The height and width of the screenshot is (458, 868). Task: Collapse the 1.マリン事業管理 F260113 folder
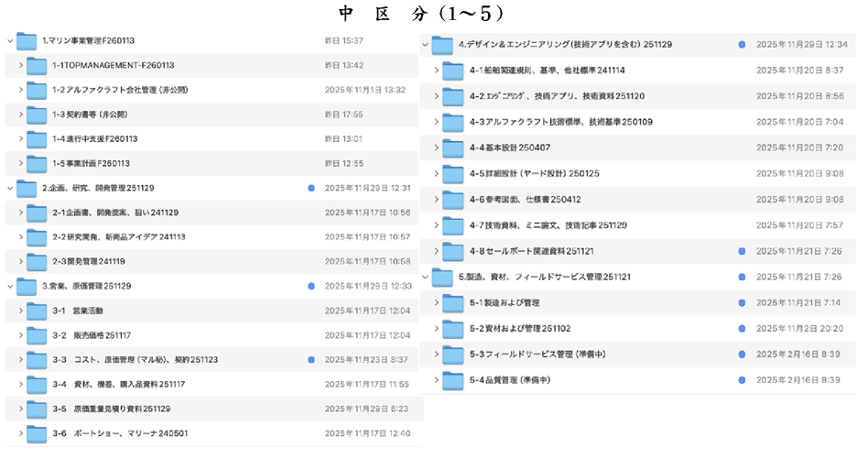tap(9, 40)
